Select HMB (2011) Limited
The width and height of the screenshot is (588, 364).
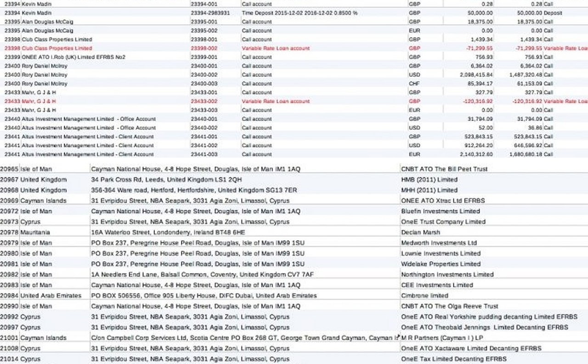(x=429, y=179)
